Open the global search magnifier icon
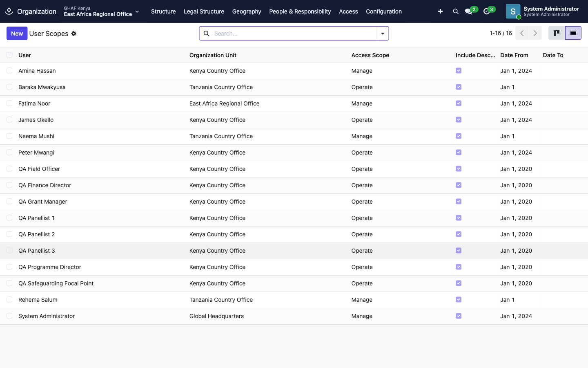 (x=456, y=11)
